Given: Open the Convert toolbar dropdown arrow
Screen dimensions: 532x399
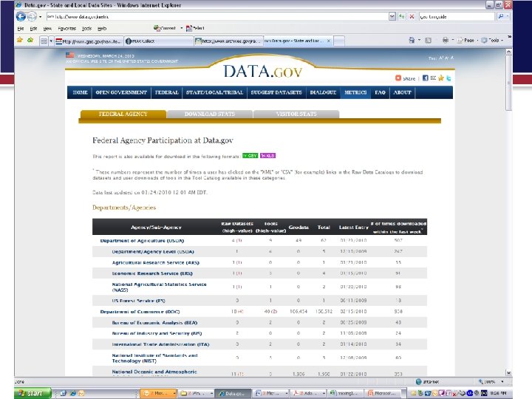Looking at the screenshot, I should point(182,28).
